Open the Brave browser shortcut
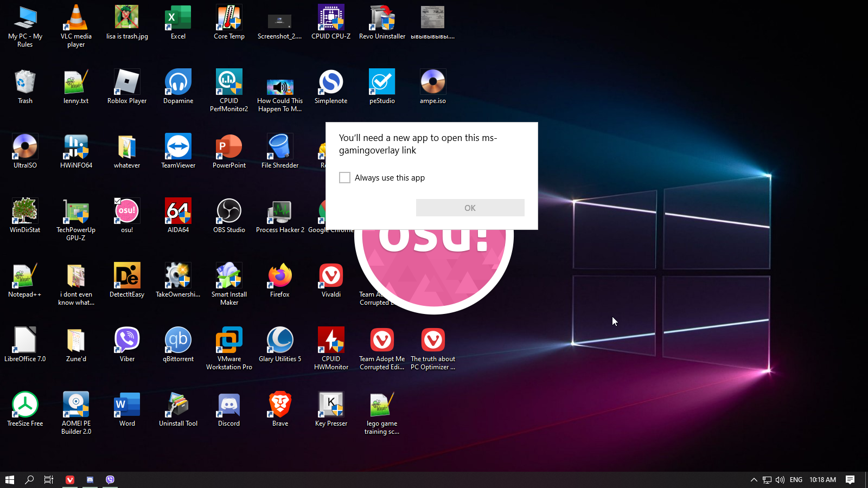This screenshot has width=868, height=488. pos(280,409)
